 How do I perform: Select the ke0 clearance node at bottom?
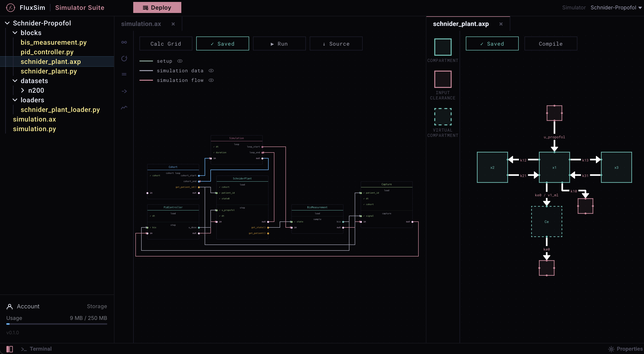547,268
